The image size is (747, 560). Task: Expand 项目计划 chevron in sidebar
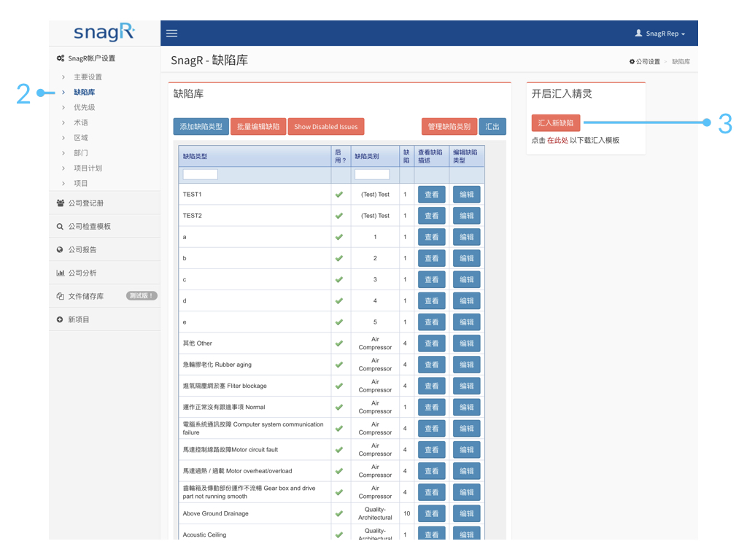(63, 168)
